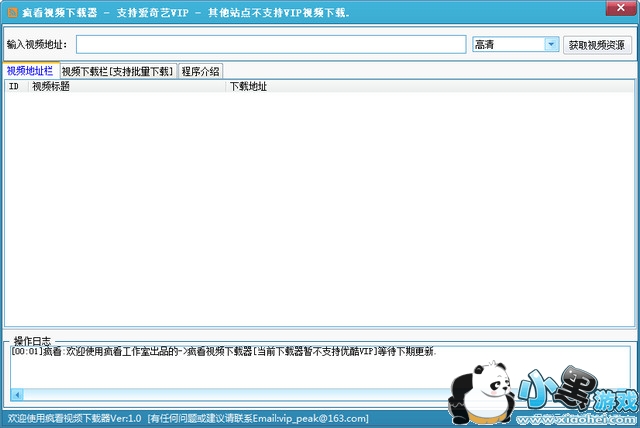Open the 程序介绍 tab

click(x=200, y=71)
